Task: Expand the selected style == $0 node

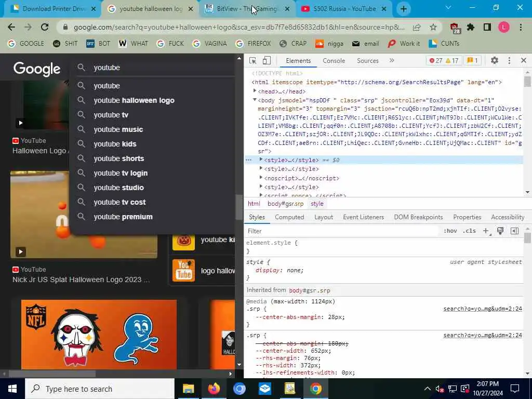Action: pyautogui.click(x=261, y=159)
